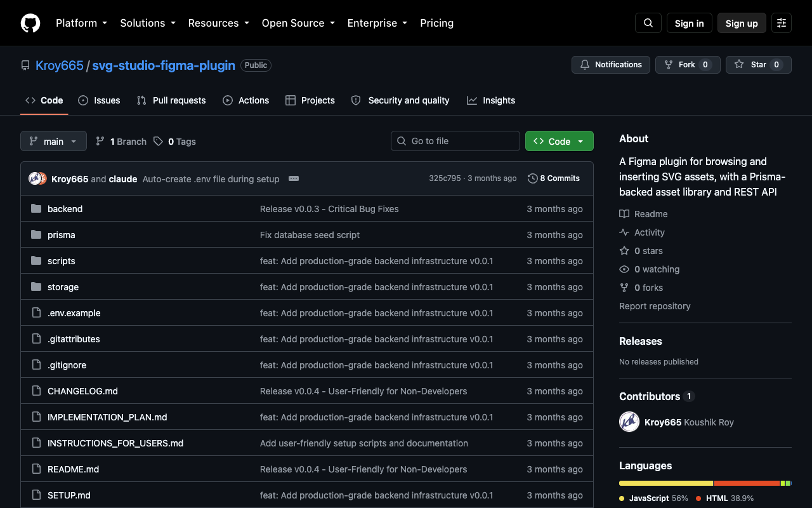Open the green Code dropdown button

[x=560, y=141]
